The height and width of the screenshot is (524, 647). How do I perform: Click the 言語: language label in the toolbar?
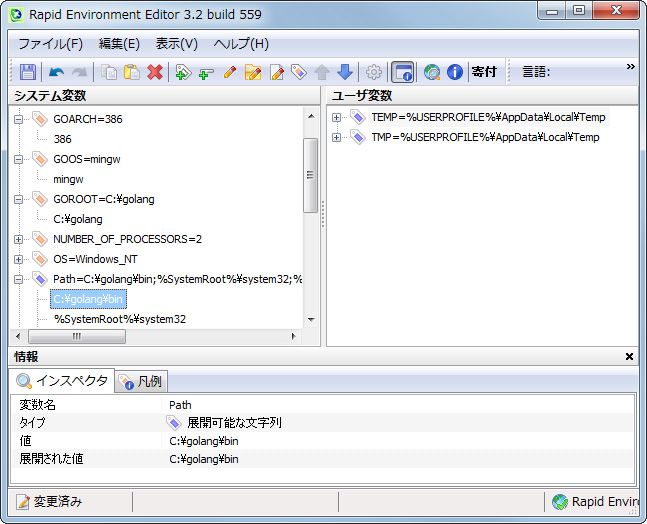coord(536,72)
